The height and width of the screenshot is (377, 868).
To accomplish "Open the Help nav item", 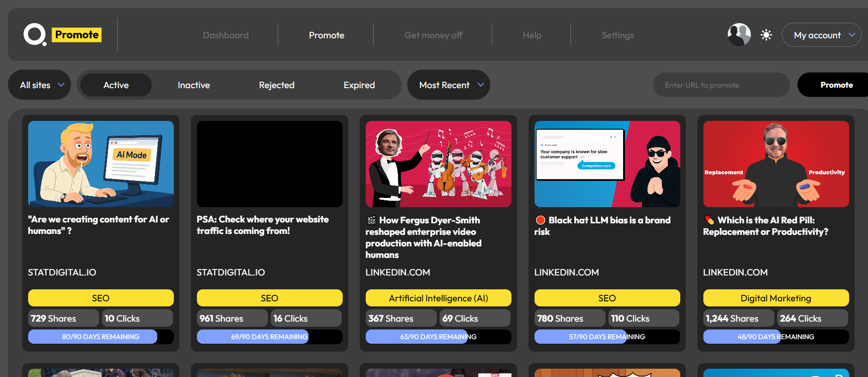I will click(x=532, y=35).
